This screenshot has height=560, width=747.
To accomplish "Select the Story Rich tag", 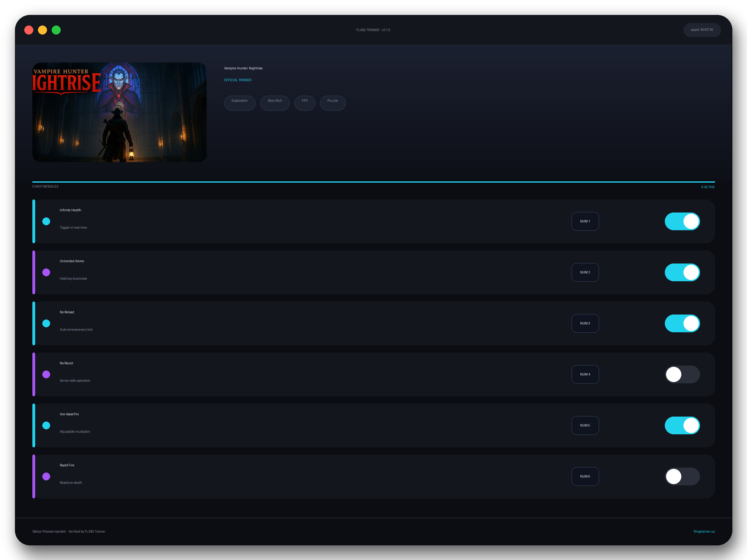I will click(x=275, y=103).
